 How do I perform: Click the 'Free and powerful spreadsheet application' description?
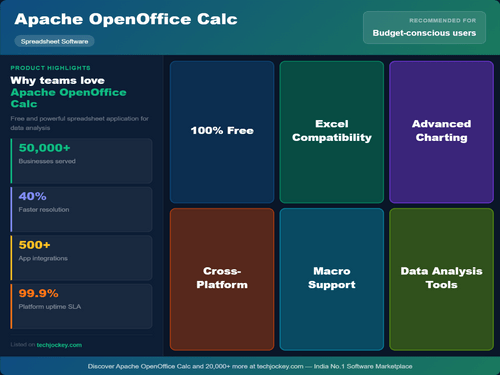pos(79,123)
